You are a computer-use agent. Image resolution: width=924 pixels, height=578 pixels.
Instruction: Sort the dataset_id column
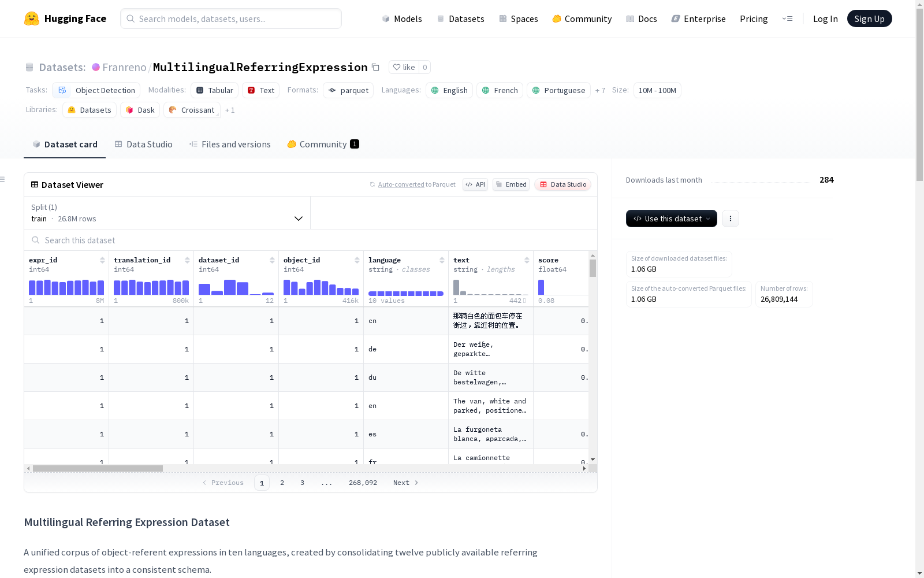click(x=272, y=260)
